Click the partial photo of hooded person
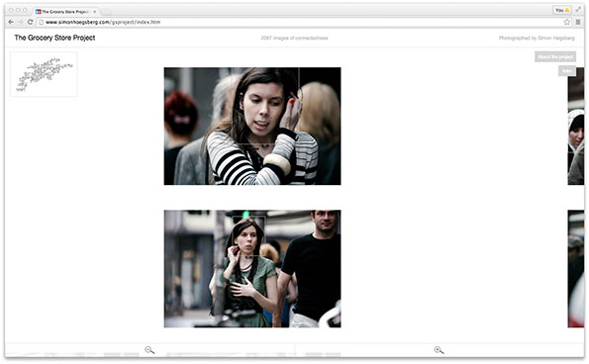The height and width of the screenshot is (364, 589). click(576, 126)
